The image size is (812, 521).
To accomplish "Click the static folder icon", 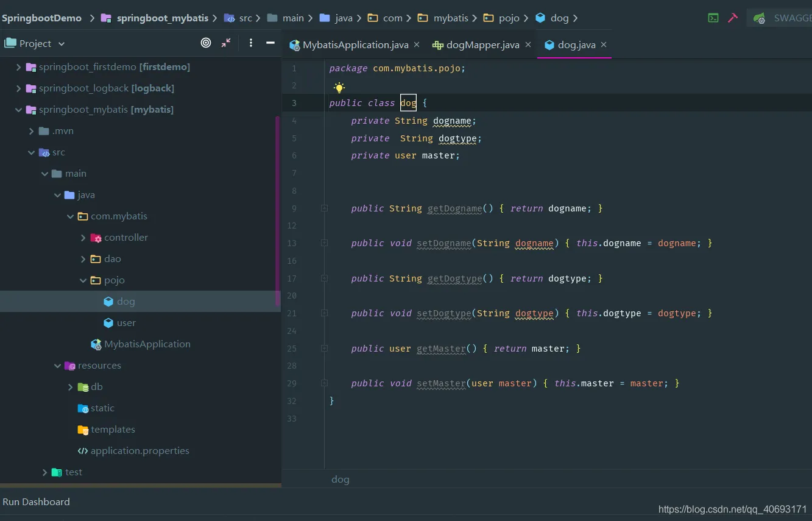I will coord(83,408).
